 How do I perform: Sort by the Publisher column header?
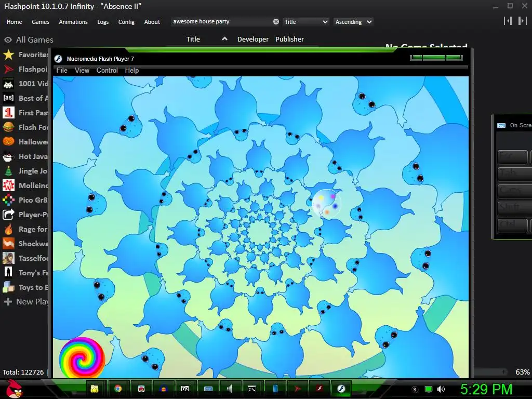tap(289, 39)
